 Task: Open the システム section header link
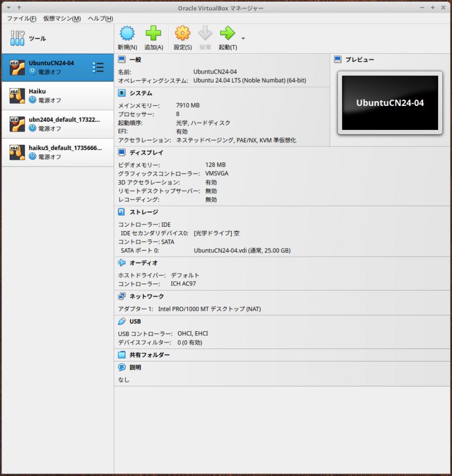point(141,93)
